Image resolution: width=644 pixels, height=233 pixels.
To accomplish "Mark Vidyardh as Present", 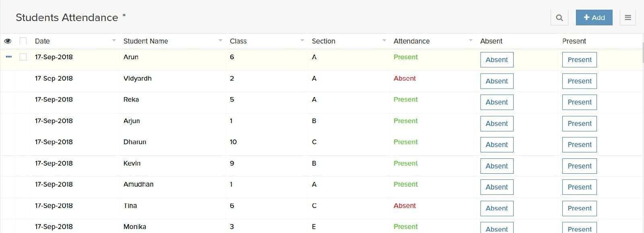I will [579, 81].
